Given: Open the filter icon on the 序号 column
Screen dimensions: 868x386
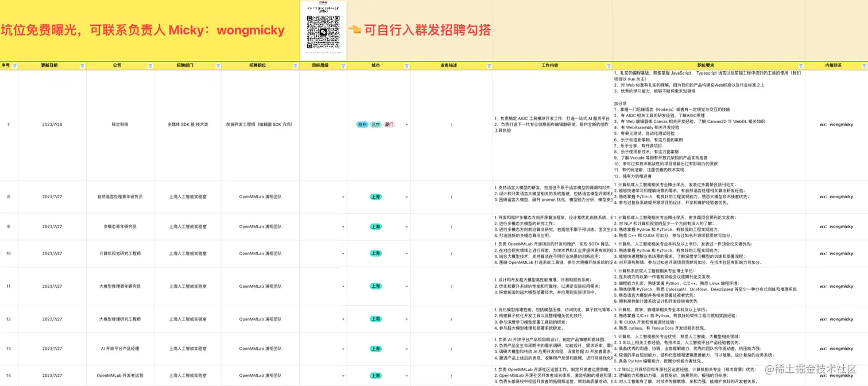Looking at the screenshot, I should click(x=15, y=65).
